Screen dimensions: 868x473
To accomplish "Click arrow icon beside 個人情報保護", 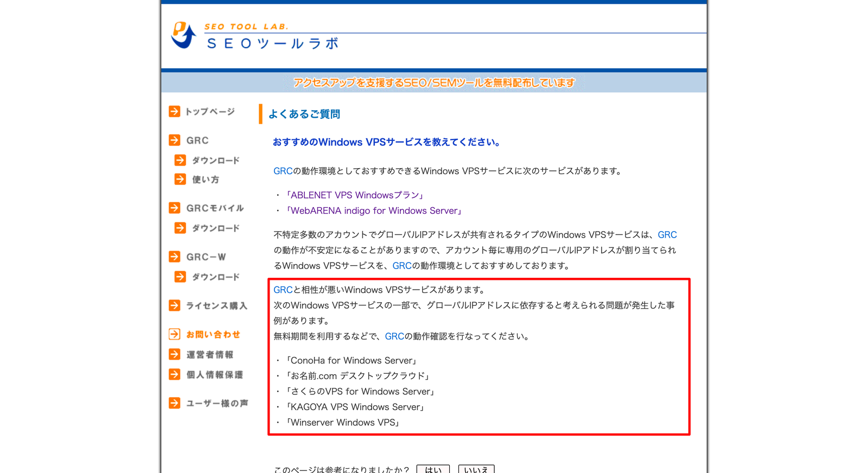I will (x=174, y=374).
